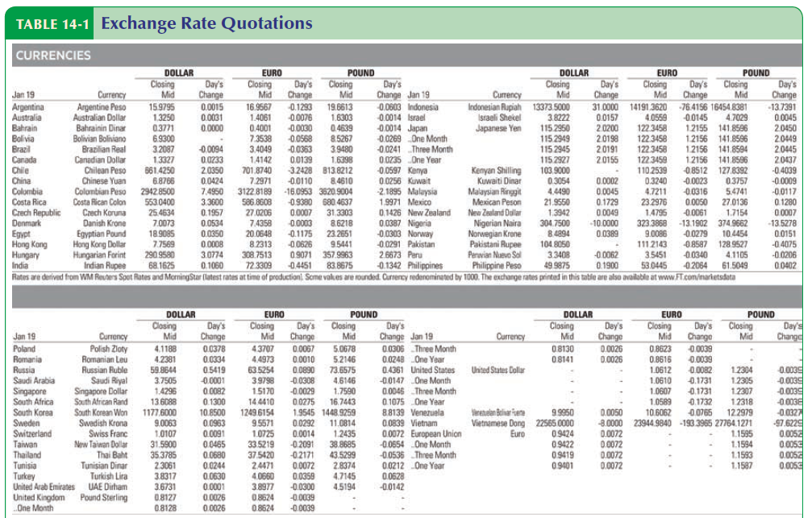Click the 'Danish Krone' currency name
The image size is (812, 518).
pyautogui.click(x=105, y=223)
